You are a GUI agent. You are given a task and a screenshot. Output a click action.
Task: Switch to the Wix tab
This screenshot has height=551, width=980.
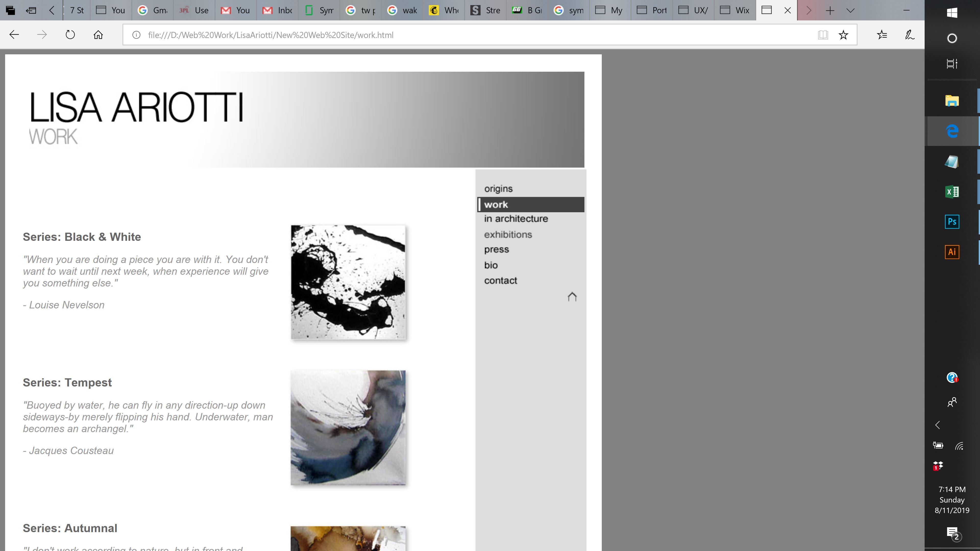[735, 10]
